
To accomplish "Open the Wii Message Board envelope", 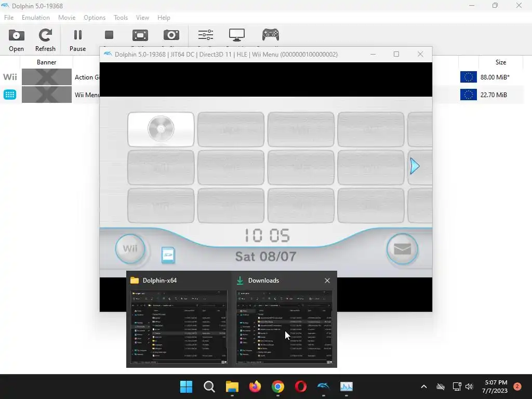I will 402,249.
